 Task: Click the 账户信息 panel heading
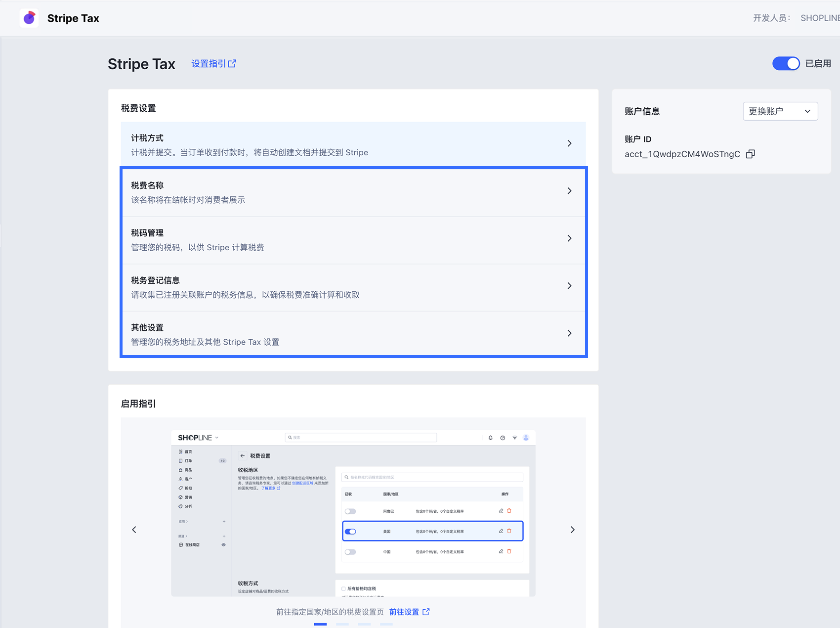(642, 111)
